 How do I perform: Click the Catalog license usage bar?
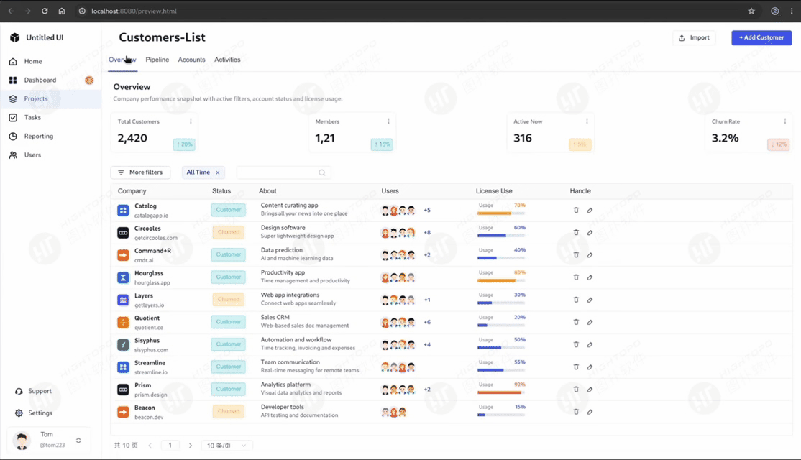[x=501, y=213]
